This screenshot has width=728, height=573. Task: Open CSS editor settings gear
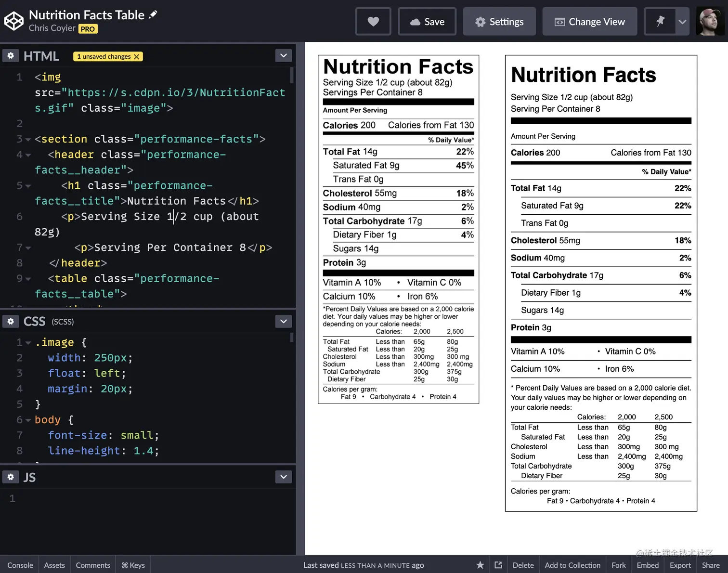click(x=11, y=321)
